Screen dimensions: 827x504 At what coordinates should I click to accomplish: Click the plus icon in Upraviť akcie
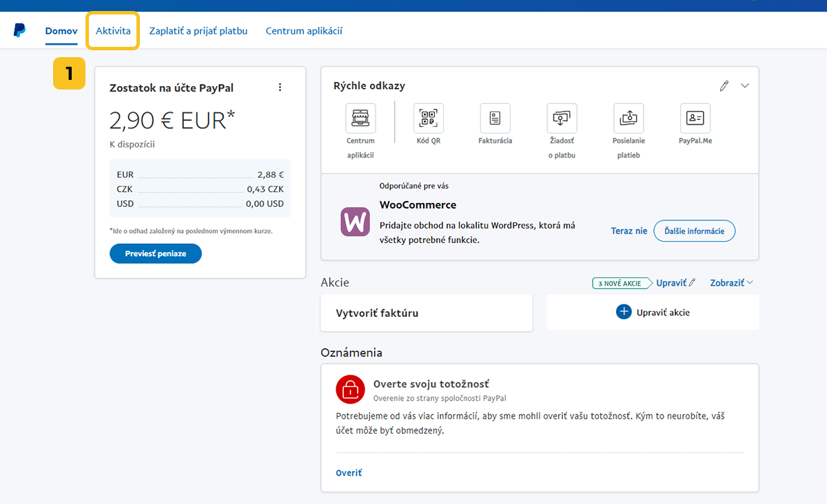(x=624, y=312)
